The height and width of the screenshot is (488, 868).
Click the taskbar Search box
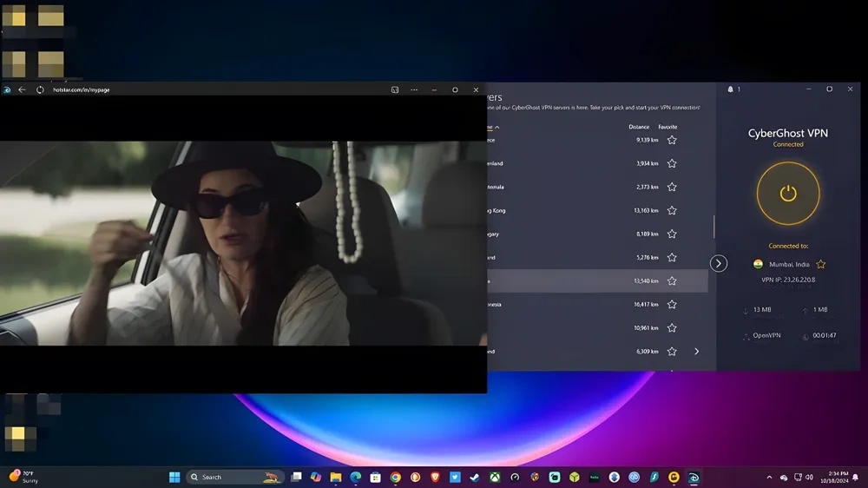coord(234,477)
